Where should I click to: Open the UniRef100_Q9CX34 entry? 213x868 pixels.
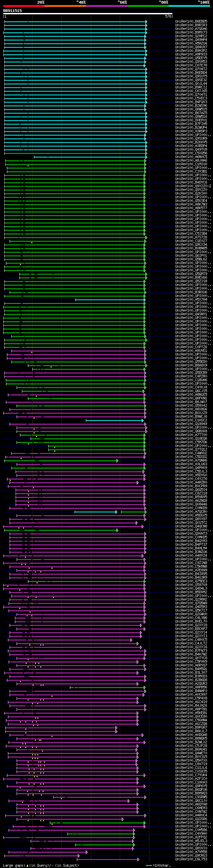pyautogui.click(x=191, y=245)
